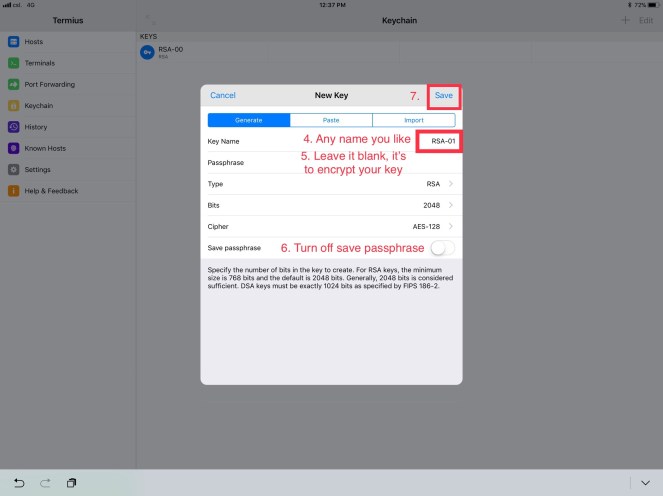Click the Keychain sidebar icon
Image resolution: width=663 pixels, height=496 pixels.
[x=14, y=105]
